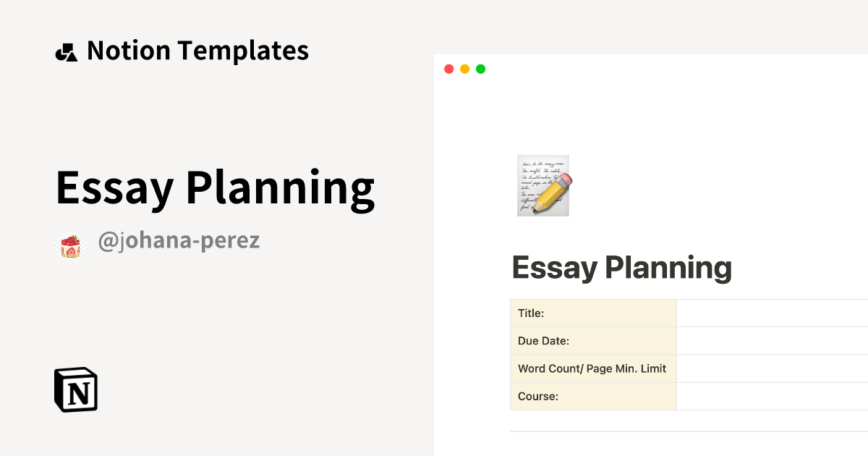
Task: Click the divider line below the table
Action: (687, 430)
